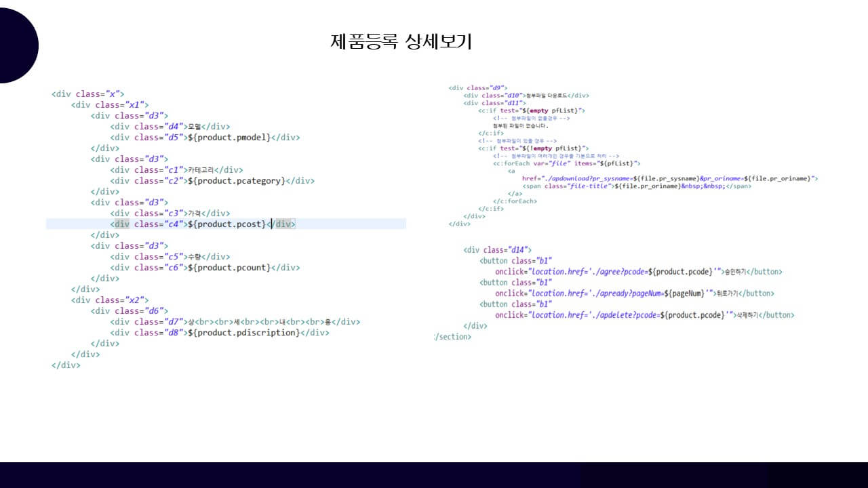Click the span class="file-title" line
The image size is (868, 488).
click(x=637, y=186)
